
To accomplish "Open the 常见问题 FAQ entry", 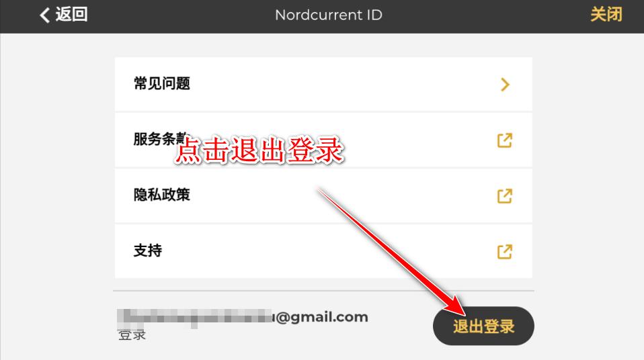I will point(323,84).
